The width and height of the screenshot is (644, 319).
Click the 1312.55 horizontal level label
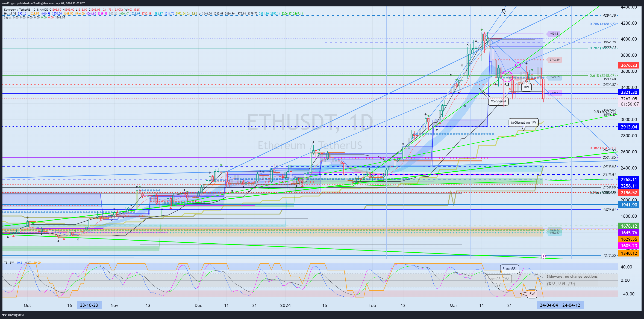(x=609, y=256)
